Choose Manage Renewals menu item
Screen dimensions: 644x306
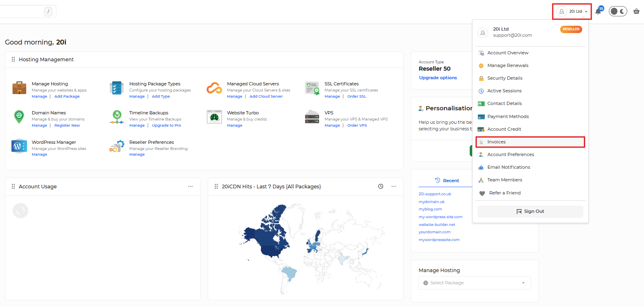pos(530,65)
